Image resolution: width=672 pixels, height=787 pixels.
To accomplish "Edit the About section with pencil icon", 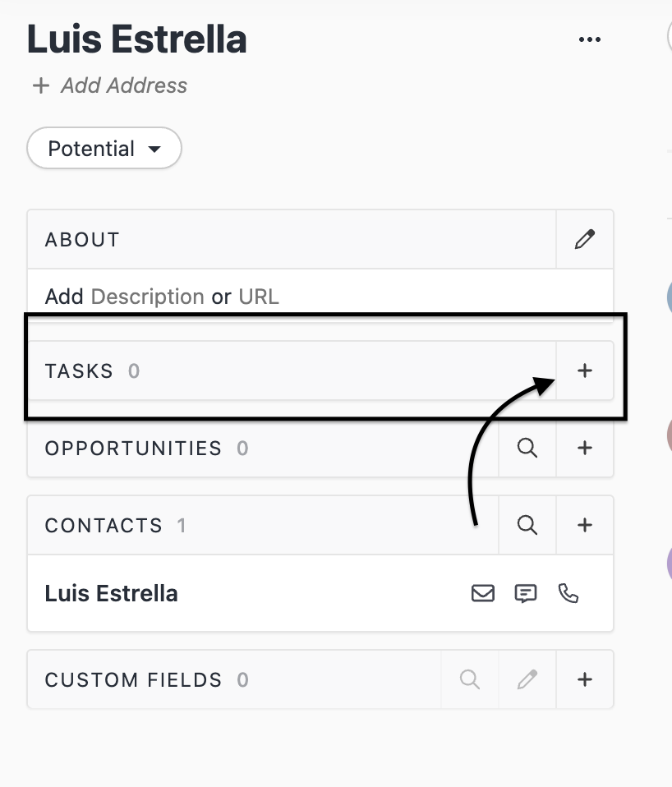I will [584, 239].
